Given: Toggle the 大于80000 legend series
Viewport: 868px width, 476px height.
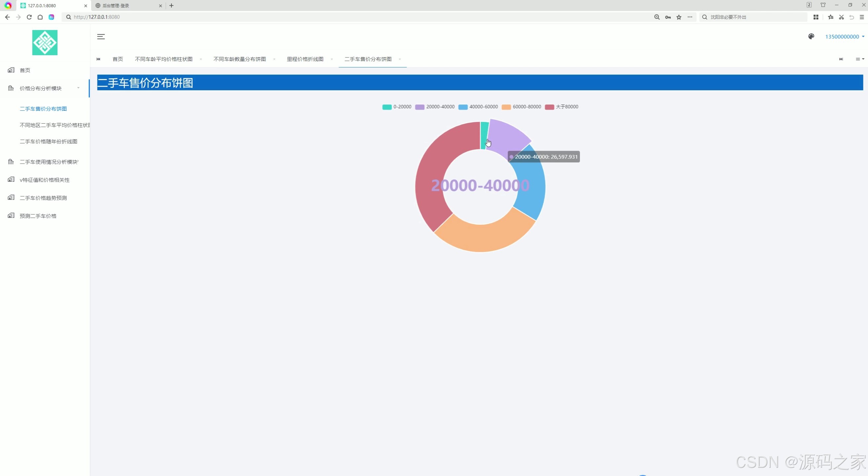Looking at the screenshot, I should [561, 107].
